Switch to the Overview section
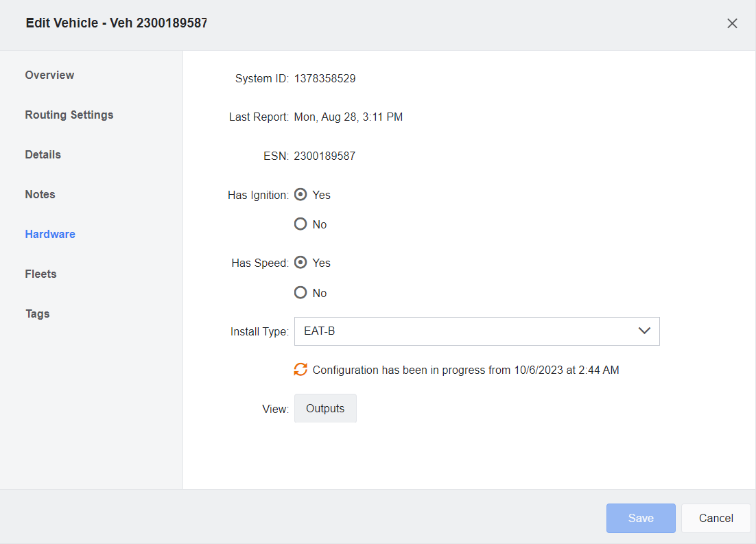This screenshot has width=756, height=544. (49, 75)
